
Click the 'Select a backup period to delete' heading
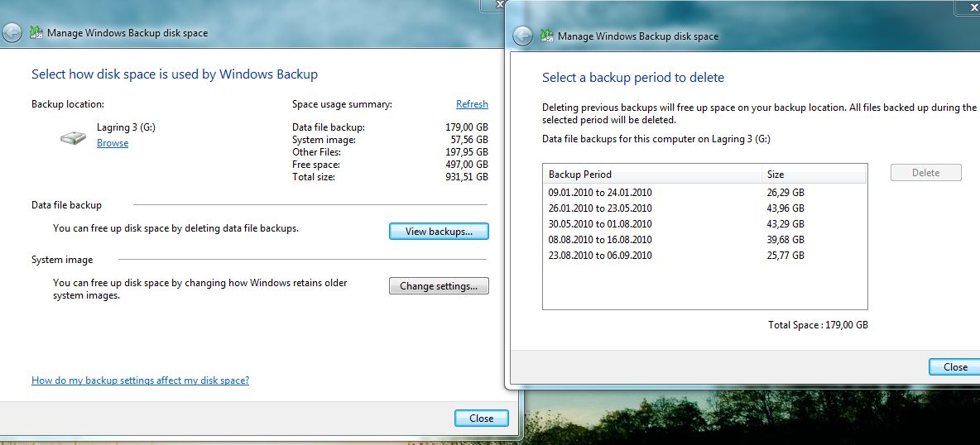point(633,78)
